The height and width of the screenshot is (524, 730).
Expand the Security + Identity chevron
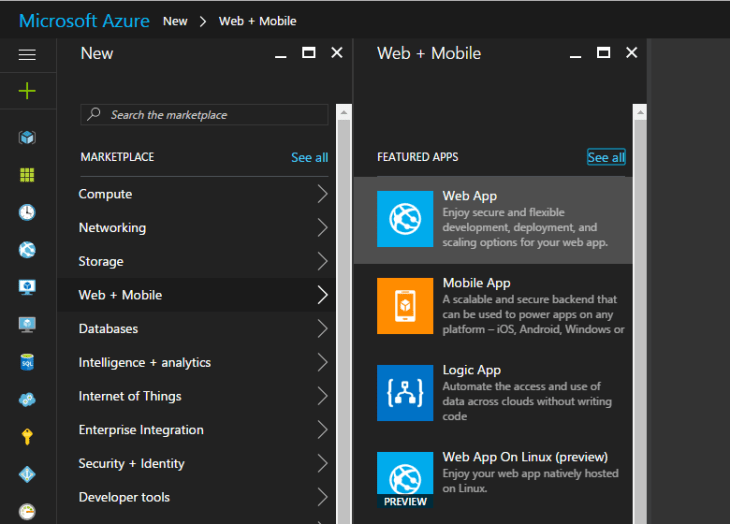[x=323, y=464]
